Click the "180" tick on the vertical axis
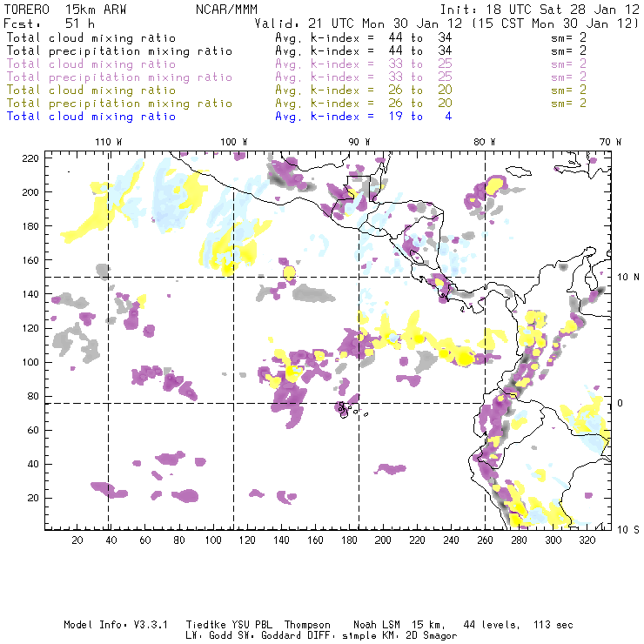644x644 pixels. 30,226
